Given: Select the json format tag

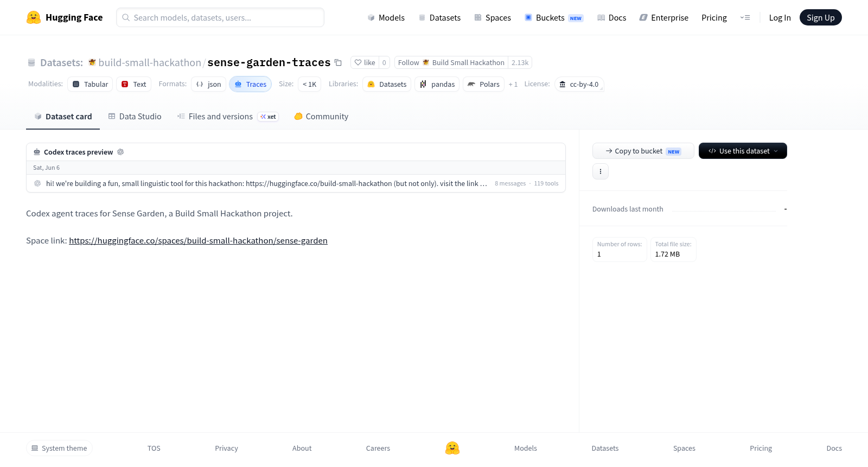Looking at the screenshot, I should [208, 84].
